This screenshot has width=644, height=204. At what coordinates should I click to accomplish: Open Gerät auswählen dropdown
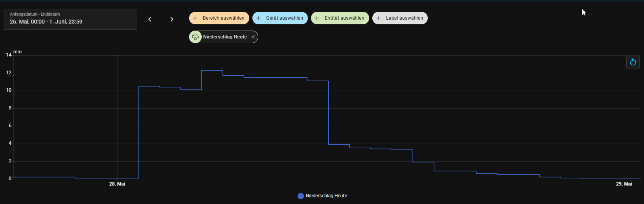click(x=280, y=18)
